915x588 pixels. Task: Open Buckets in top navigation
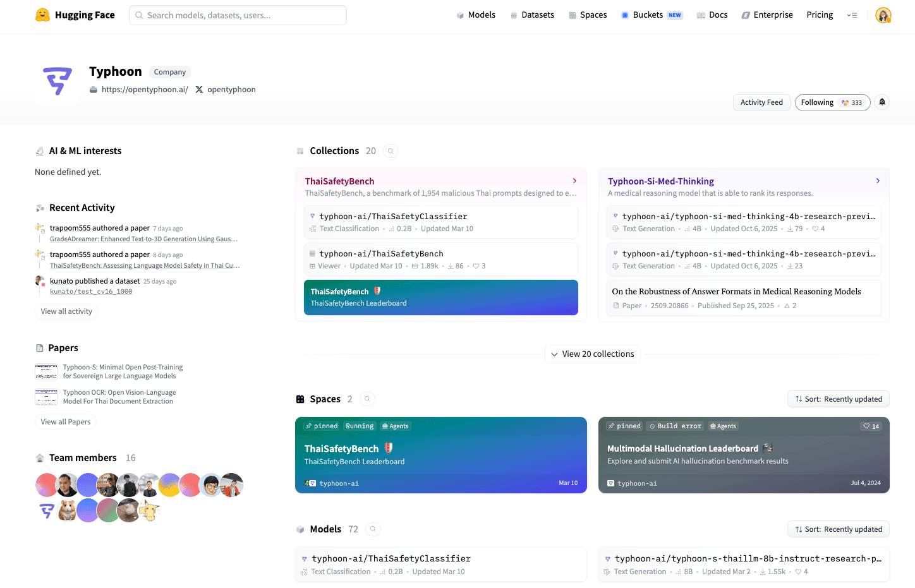pyautogui.click(x=651, y=15)
